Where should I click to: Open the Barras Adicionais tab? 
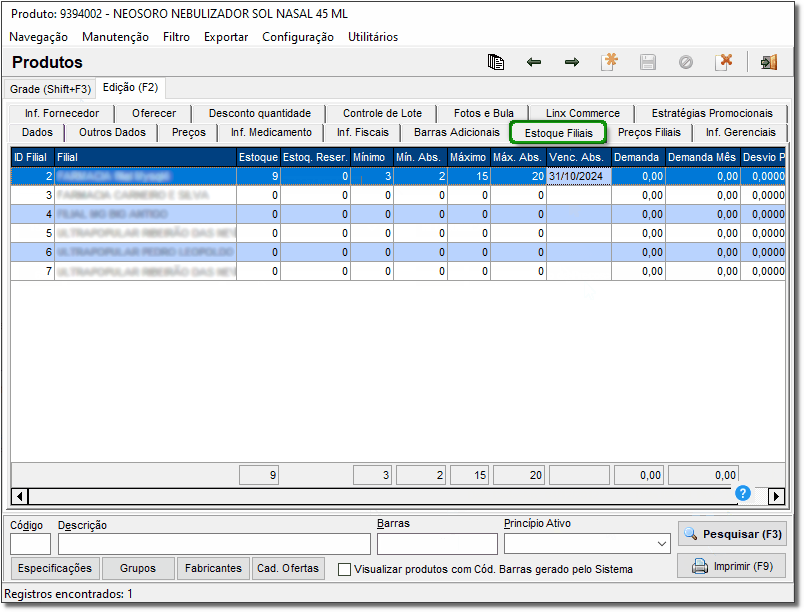(457, 132)
